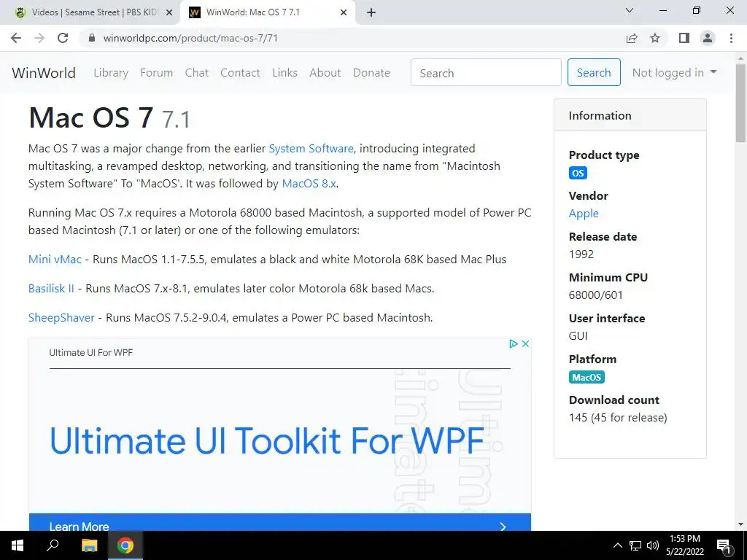The height and width of the screenshot is (560, 747).
Task: Expand the Not logged in dropdown
Action: [674, 72]
